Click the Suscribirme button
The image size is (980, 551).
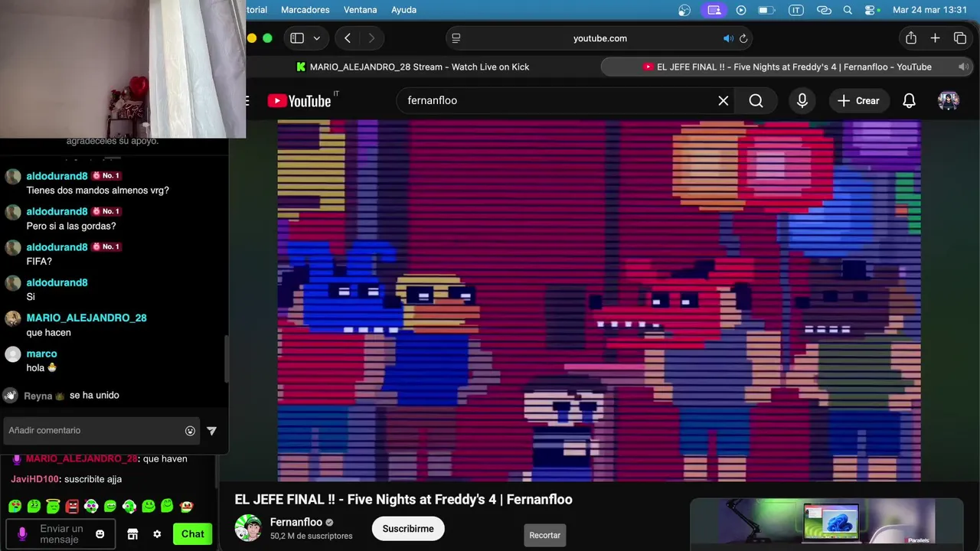point(408,529)
